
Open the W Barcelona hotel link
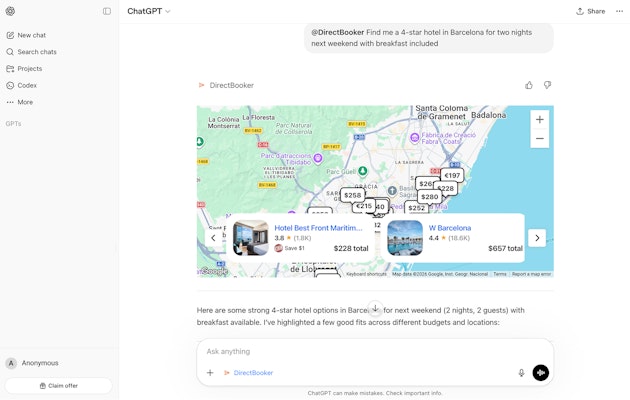[450, 228]
